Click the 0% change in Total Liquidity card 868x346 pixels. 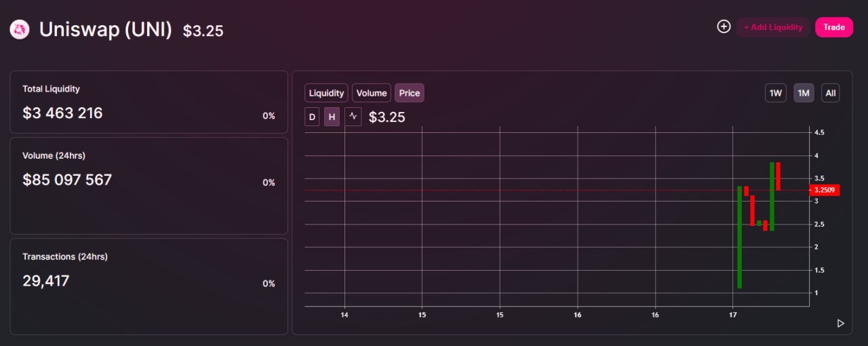269,116
